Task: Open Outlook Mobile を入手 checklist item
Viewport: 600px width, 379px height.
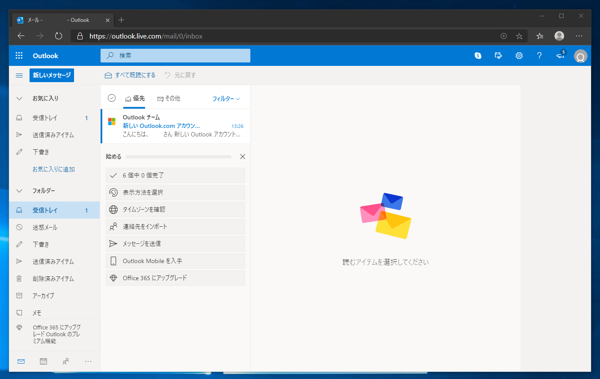Action: coord(175,261)
